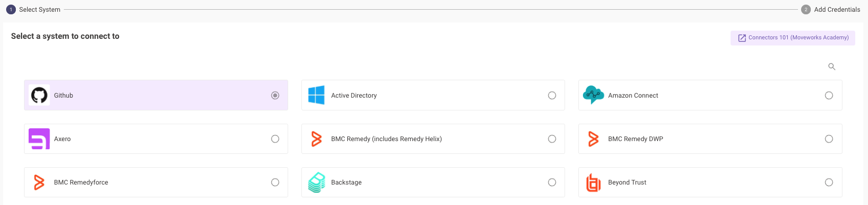
Task: Open search with the magnifying glass icon
Action: point(832,66)
